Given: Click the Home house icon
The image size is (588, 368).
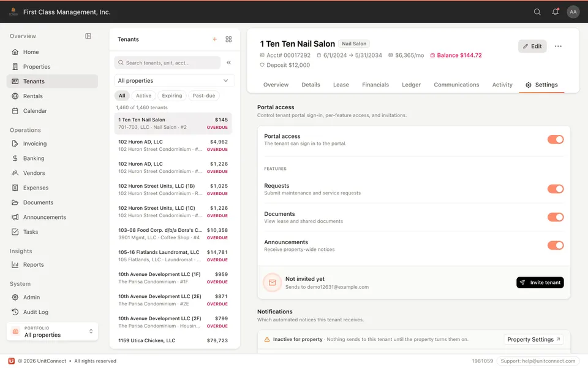Looking at the screenshot, I should (x=15, y=52).
